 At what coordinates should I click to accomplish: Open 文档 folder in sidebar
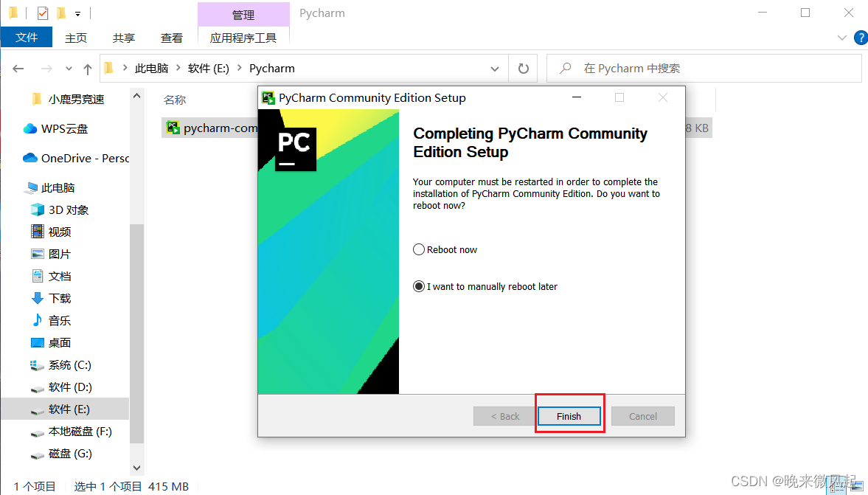pos(59,277)
